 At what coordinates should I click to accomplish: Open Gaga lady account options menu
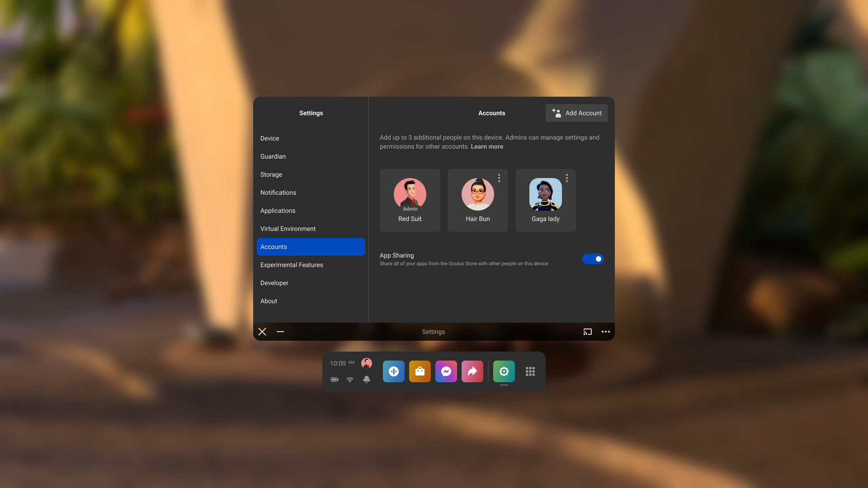click(x=567, y=178)
